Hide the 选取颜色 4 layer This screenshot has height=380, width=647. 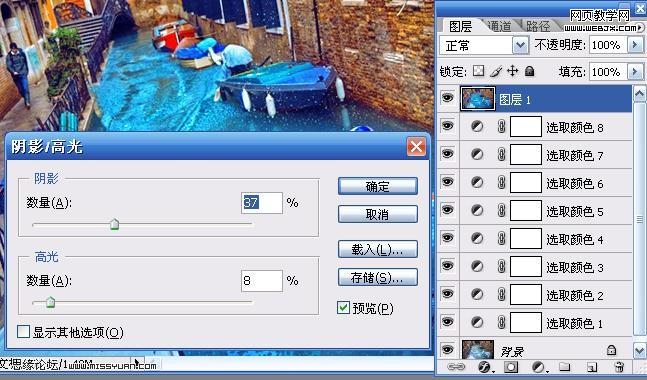pyautogui.click(x=448, y=238)
